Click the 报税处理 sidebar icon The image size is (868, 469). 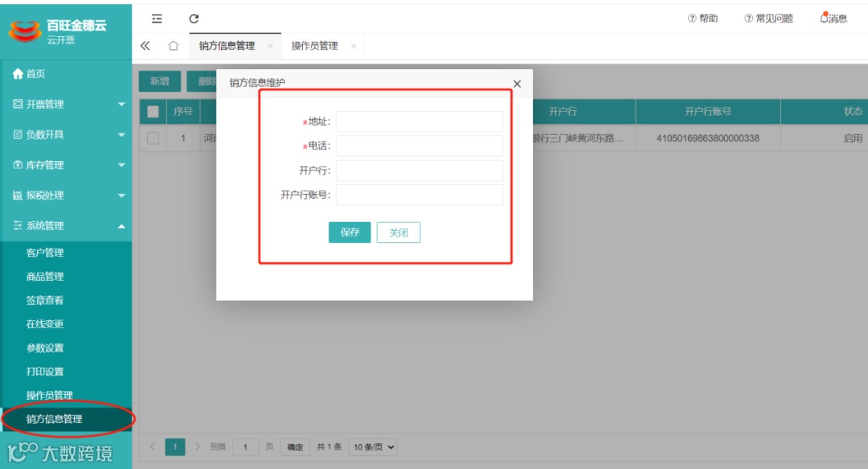coord(19,195)
